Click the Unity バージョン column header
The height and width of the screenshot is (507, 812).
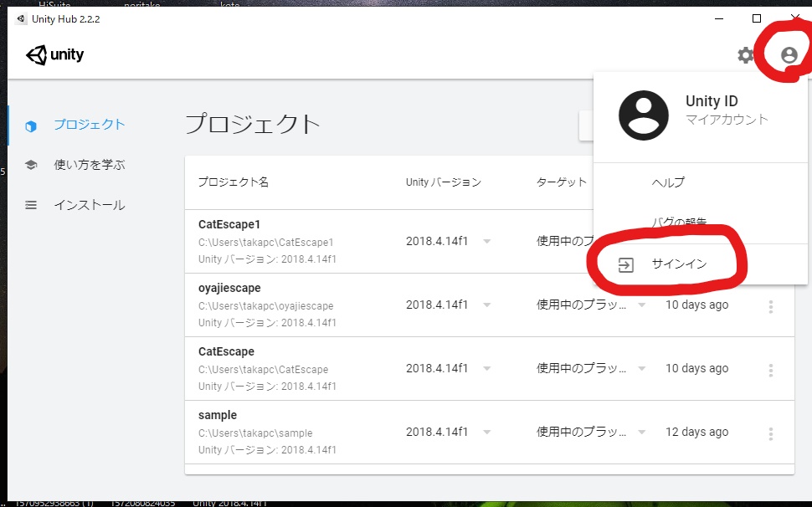(444, 182)
